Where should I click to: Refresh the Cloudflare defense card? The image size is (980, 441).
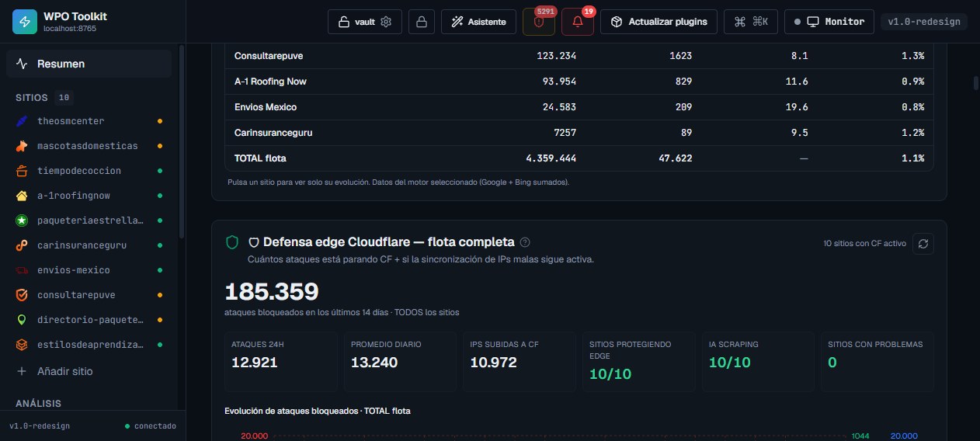coord(923,244)
